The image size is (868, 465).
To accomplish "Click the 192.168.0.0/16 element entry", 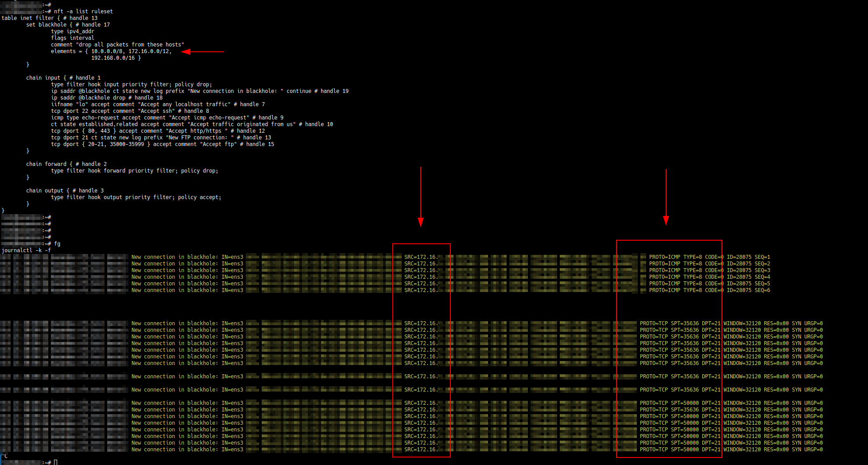I will tap(113, 58).
